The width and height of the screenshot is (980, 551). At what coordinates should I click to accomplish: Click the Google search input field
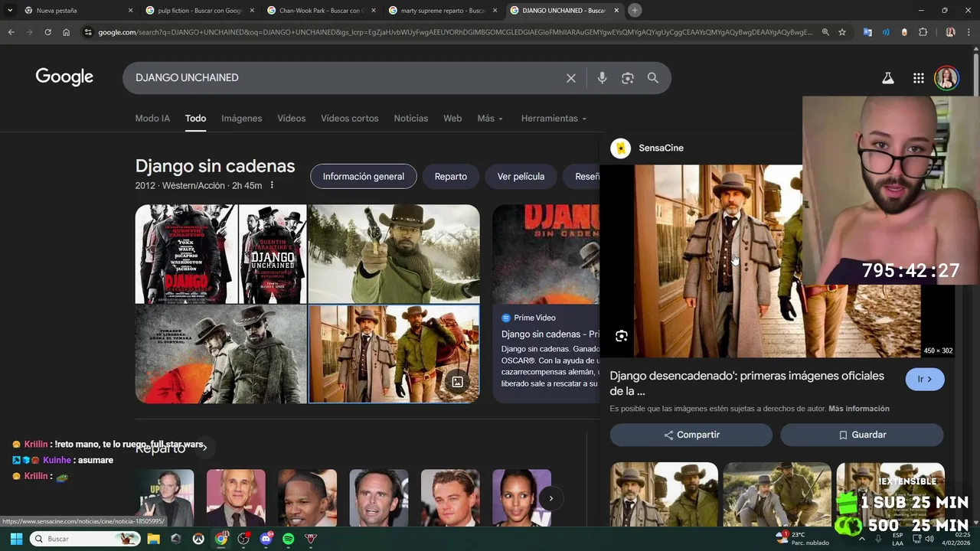point(345,78)
